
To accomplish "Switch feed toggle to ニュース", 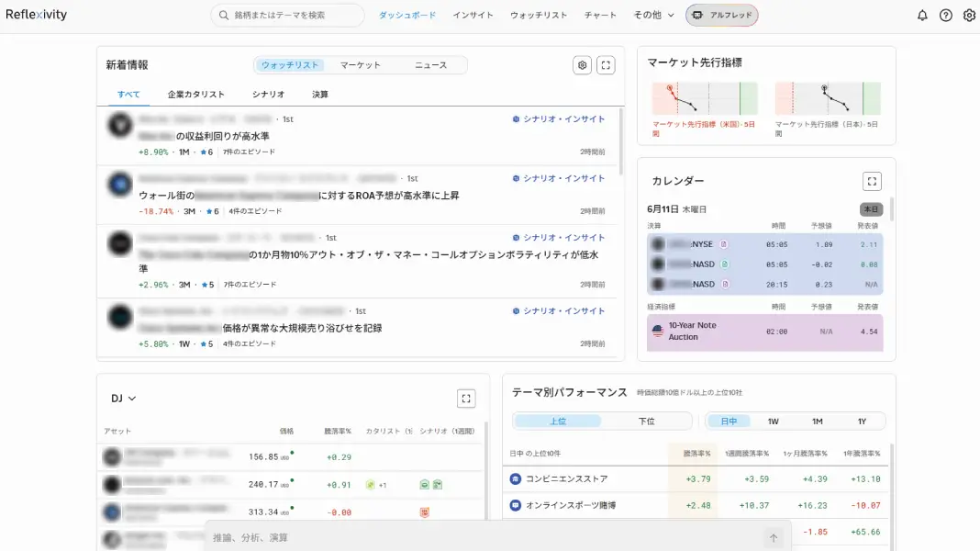I will [x=430, y=65].
